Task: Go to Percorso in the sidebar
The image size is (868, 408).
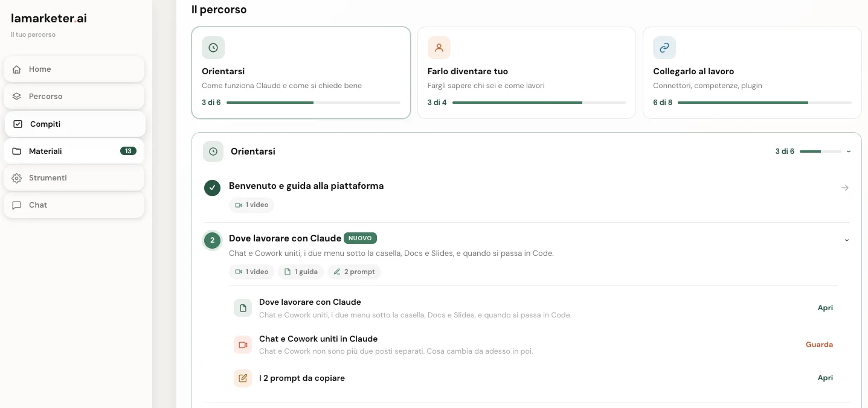Action: (74, 97)
